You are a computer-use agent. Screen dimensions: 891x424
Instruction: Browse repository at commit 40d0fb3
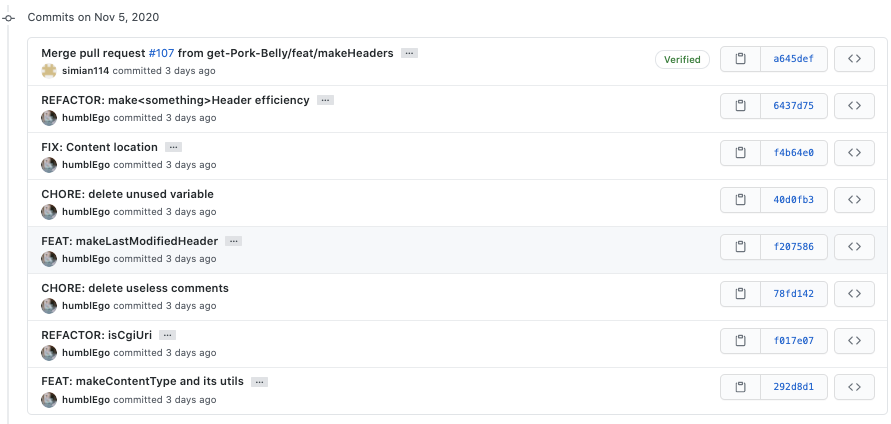[854, 200]
